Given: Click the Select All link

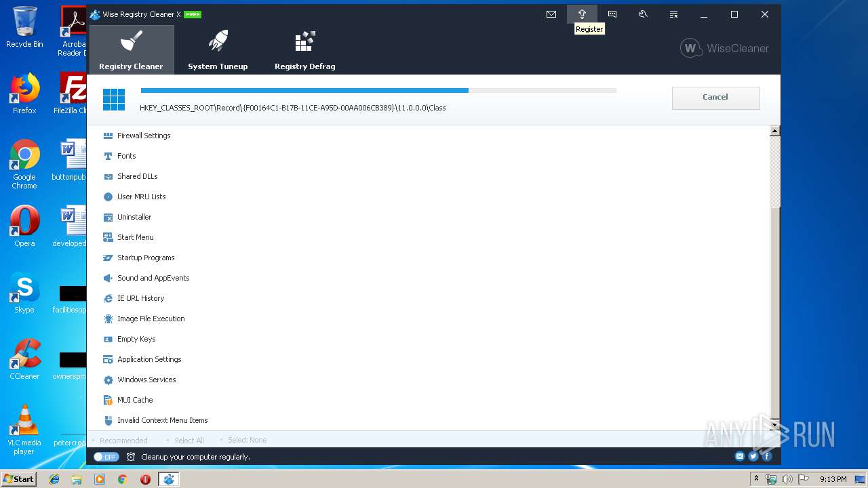Looking at the screenshot, I should point(189,441).
